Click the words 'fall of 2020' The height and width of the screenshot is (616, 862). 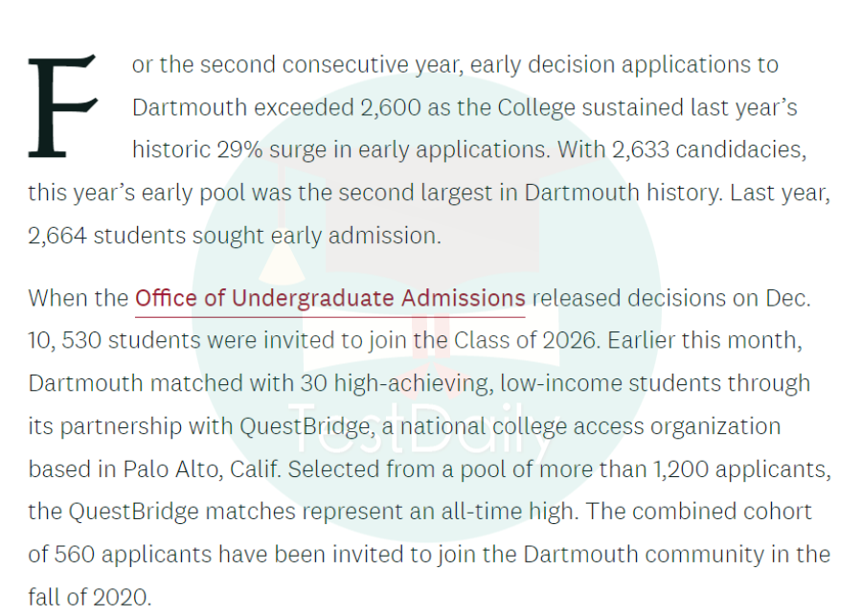(x=90, y=598)
